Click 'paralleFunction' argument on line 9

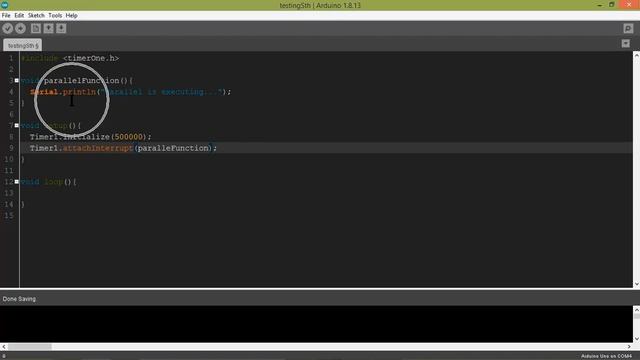(x=173, y=148)
